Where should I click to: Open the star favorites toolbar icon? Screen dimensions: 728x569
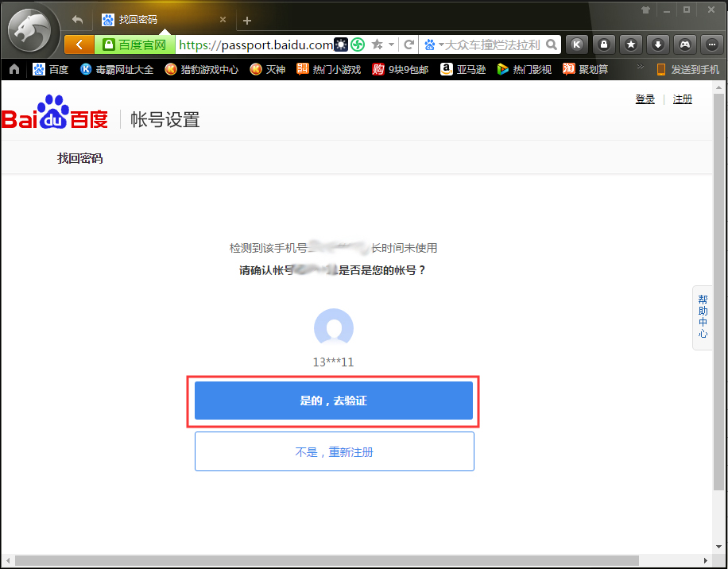click(x=630, y=45)
